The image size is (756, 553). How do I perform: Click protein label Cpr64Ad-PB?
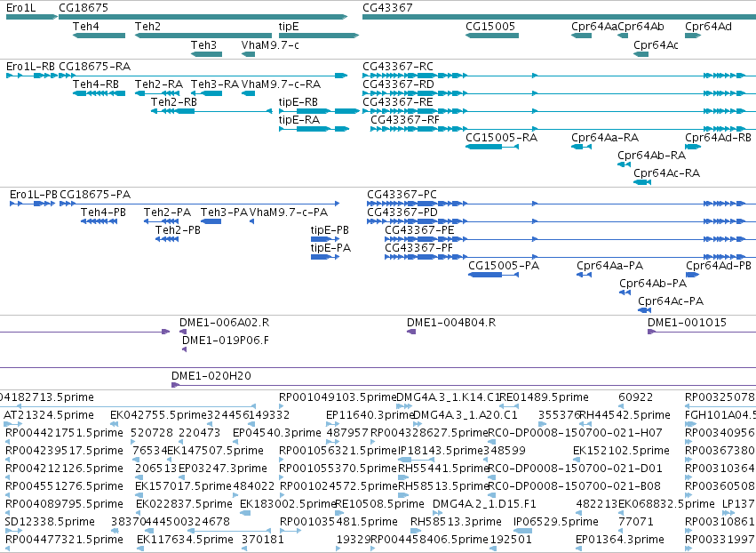[719, 266]
